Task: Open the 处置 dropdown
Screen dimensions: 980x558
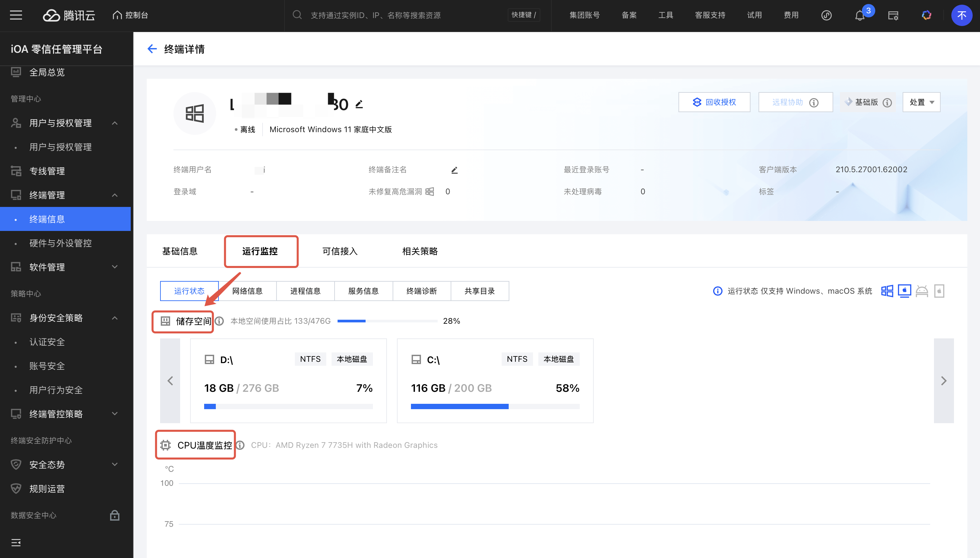Action: 921,102
